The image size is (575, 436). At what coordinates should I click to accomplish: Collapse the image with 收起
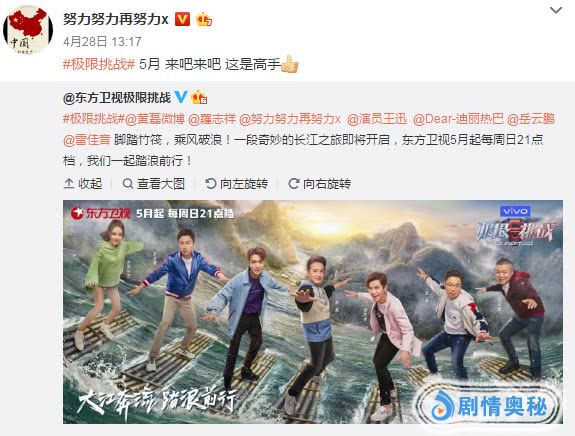tap(83, 184)
